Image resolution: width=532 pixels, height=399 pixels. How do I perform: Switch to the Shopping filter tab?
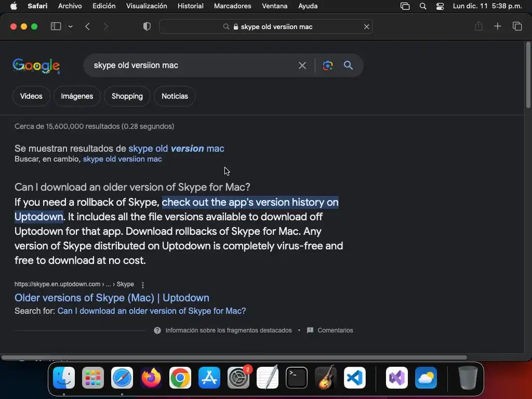[x=127, y=96]
